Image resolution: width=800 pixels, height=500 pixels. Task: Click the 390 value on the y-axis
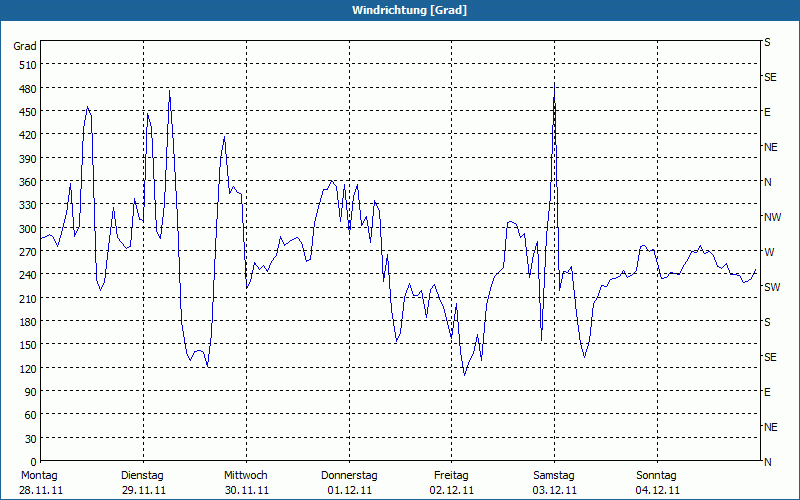pos(28,159)
